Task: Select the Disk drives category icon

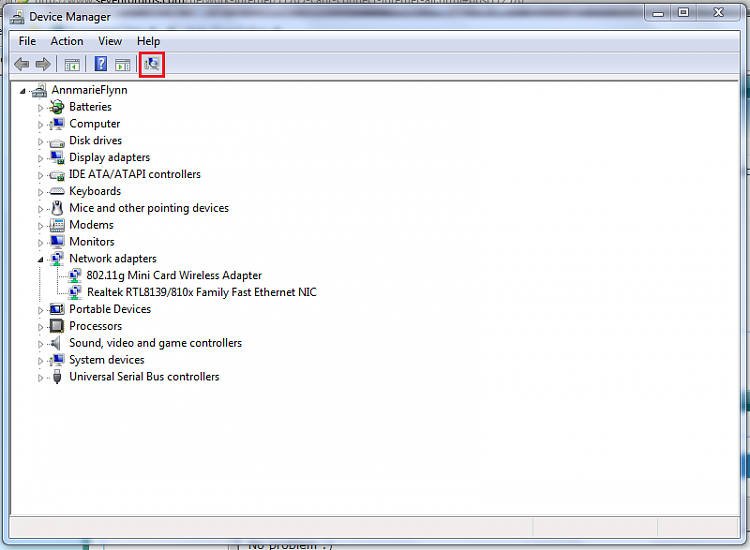Action: (57, 142)
